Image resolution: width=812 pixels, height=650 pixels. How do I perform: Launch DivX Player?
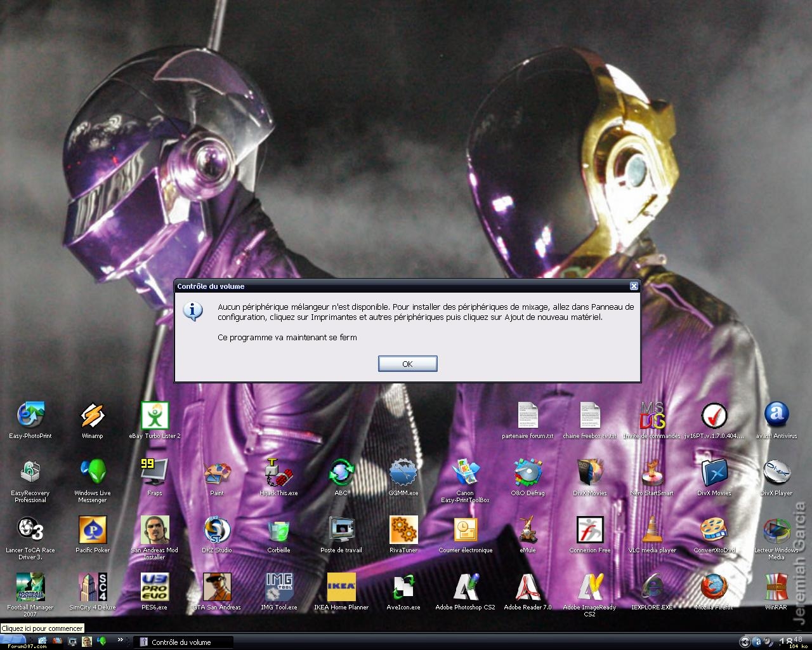pos(776,477)
